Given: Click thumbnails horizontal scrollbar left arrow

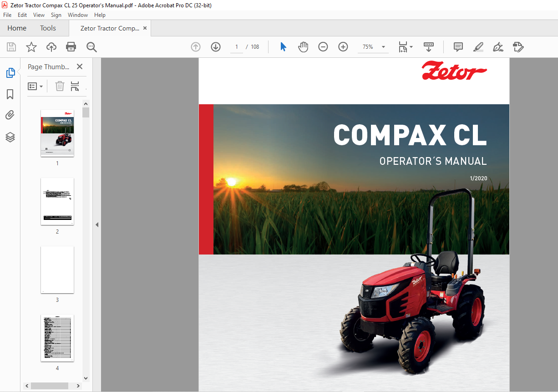Looking at the screenshot, I should [27, 386].
